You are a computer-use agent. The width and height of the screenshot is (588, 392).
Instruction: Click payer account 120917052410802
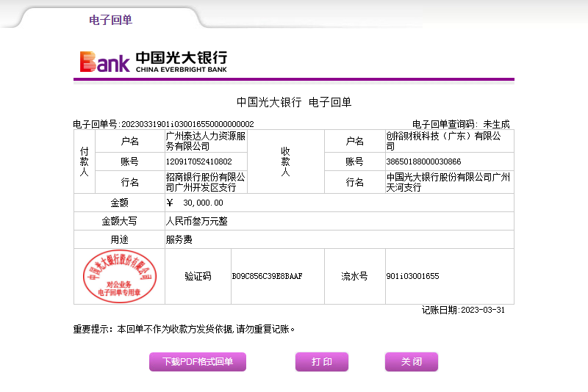(x=198, y=161)
